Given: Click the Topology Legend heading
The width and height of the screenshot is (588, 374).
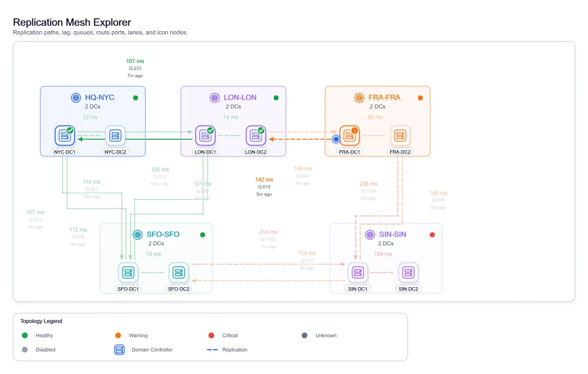Looking at the screenshot, I should [41, 321].
